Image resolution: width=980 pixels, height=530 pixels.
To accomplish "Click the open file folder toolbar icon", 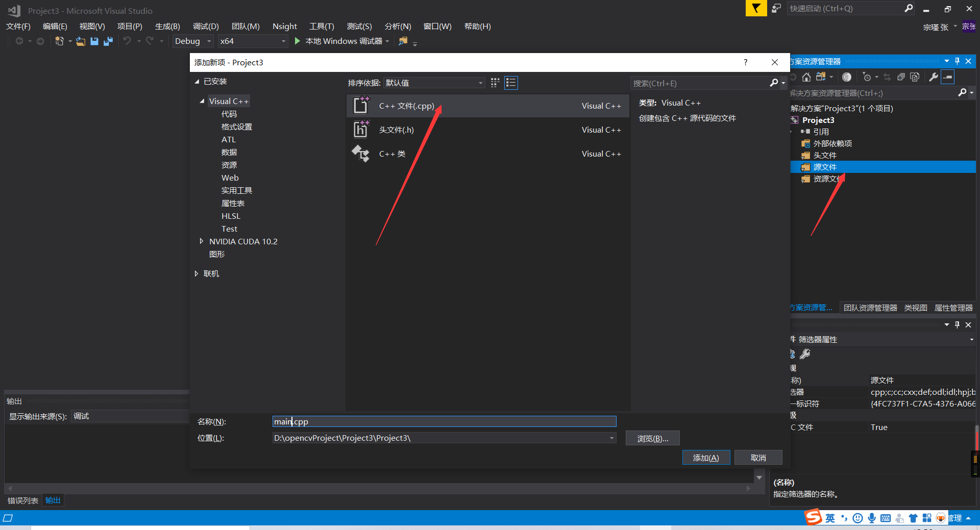I will point(81,41).
